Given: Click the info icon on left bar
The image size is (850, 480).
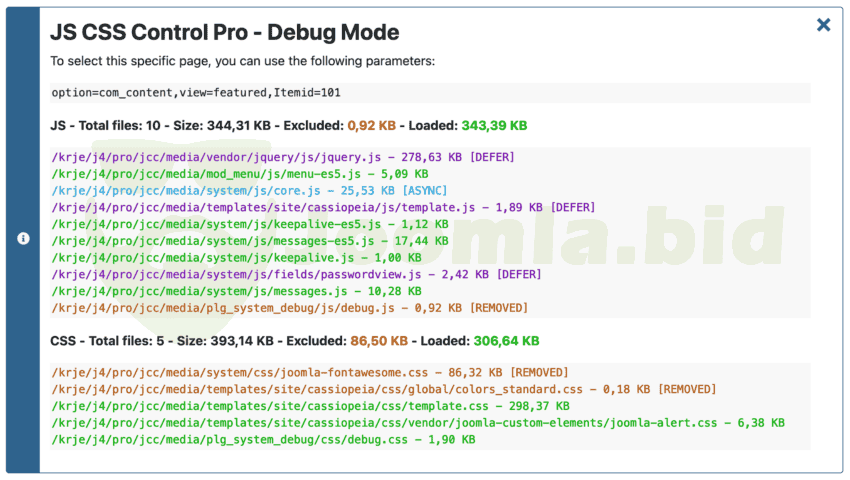Looking at the screenshot, I should point(23,239).
